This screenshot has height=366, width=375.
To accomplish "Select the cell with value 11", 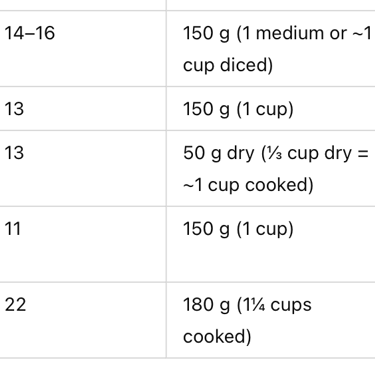I will pyautogui.click(x=83, y=244).
